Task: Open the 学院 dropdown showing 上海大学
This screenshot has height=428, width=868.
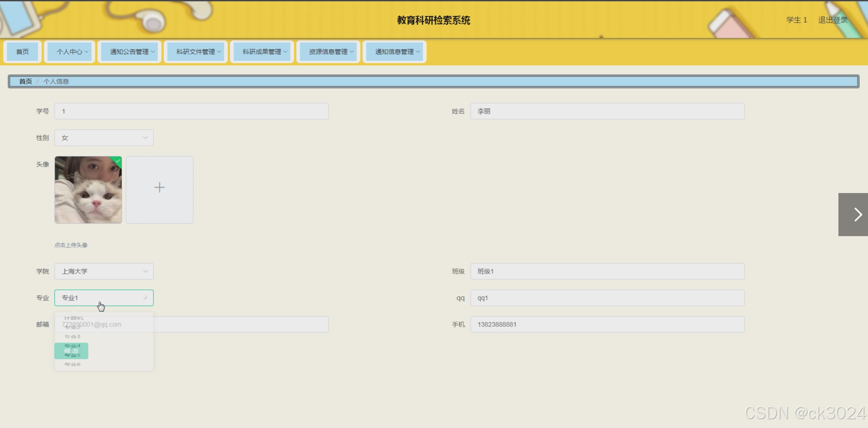Action: tap(104, 271)
